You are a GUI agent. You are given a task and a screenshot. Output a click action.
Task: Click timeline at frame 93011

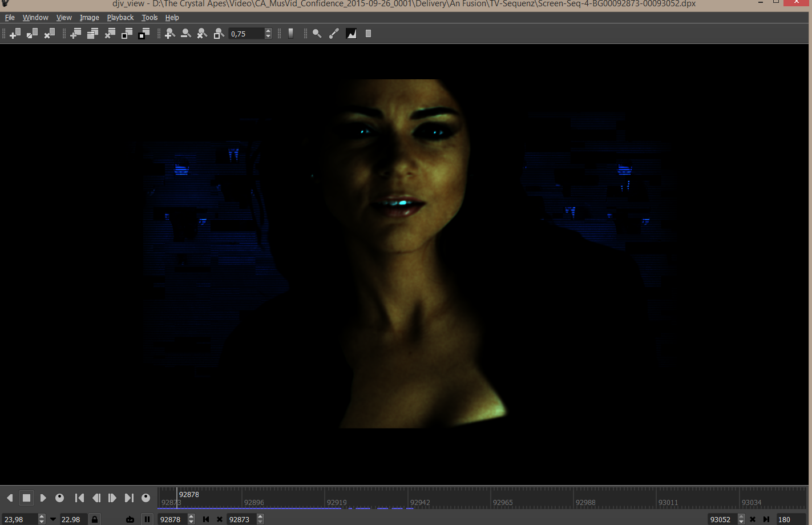(x=668, y=503)
